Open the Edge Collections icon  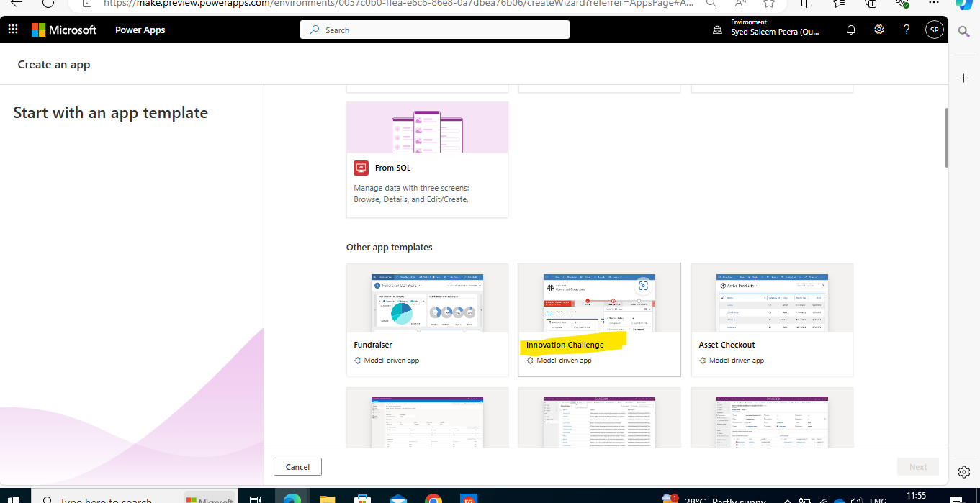(838, 4)
